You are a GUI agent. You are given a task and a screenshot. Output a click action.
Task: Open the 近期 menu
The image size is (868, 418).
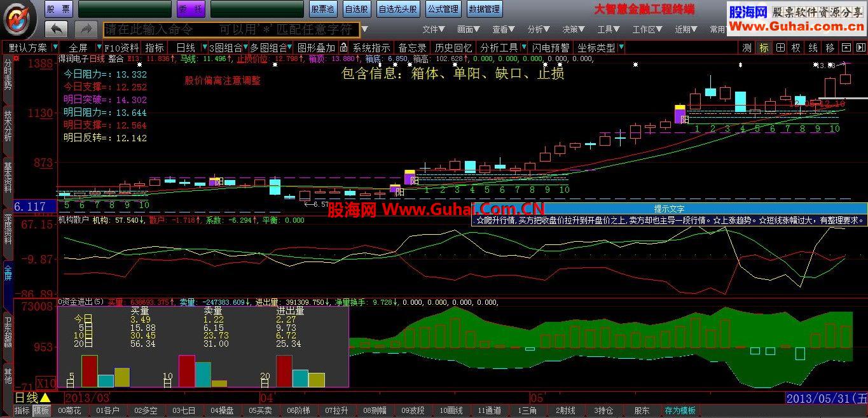[x=686, y=29]
